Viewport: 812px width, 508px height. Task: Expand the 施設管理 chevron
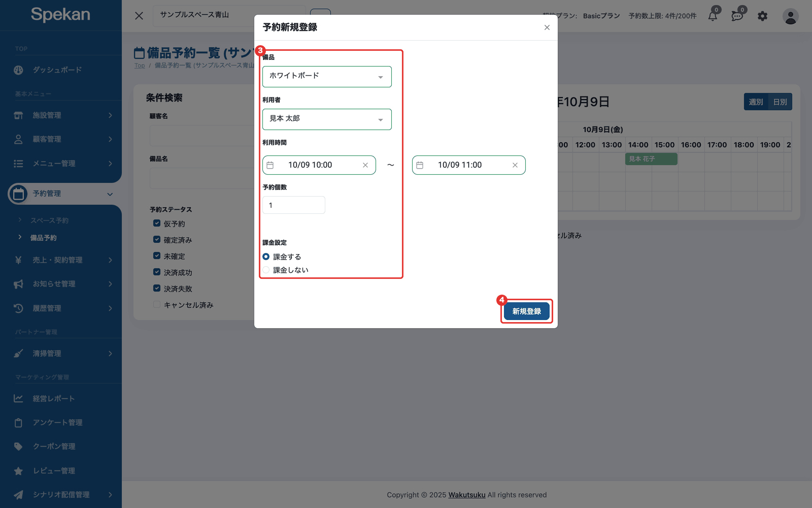click(110, 115)
